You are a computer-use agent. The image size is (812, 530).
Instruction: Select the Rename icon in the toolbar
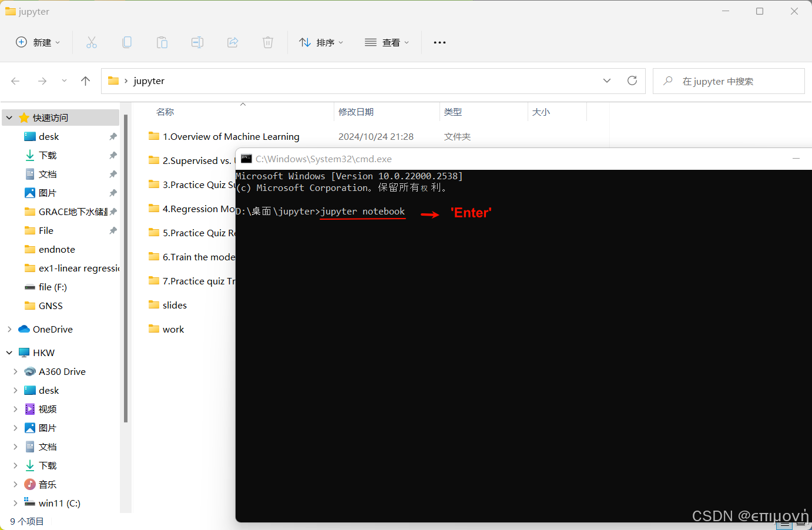[197, 42]
